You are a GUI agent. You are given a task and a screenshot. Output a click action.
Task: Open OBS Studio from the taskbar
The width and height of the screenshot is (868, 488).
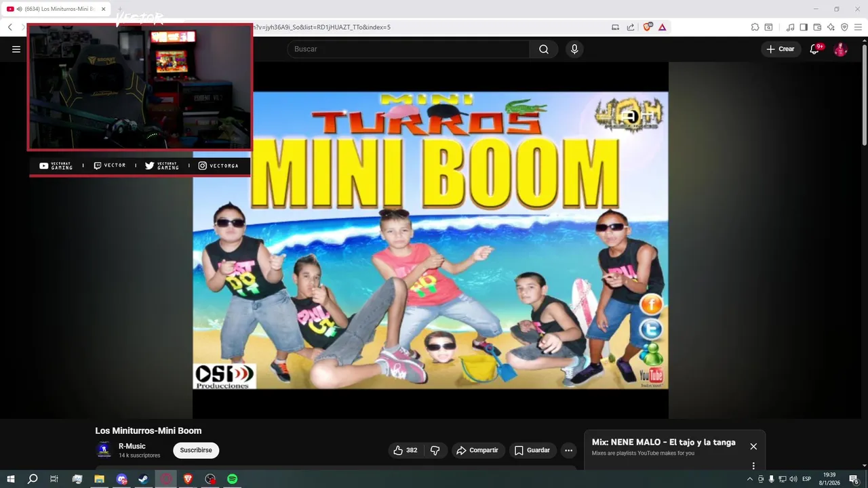[x=210, y=479]
